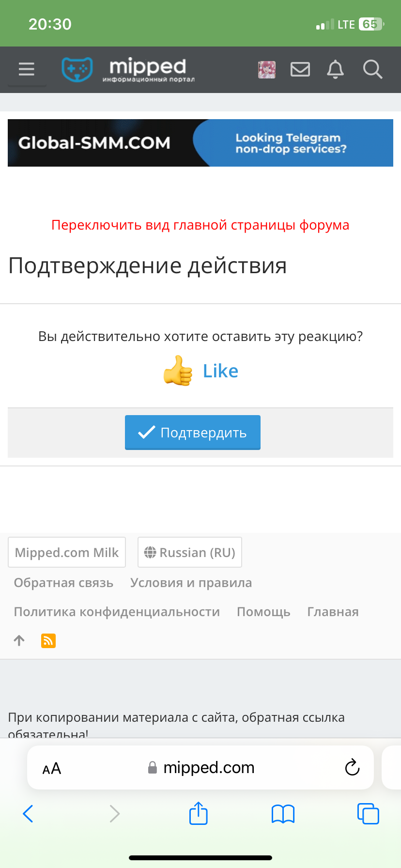Open the hamburger navigation menu

(27, 69)
